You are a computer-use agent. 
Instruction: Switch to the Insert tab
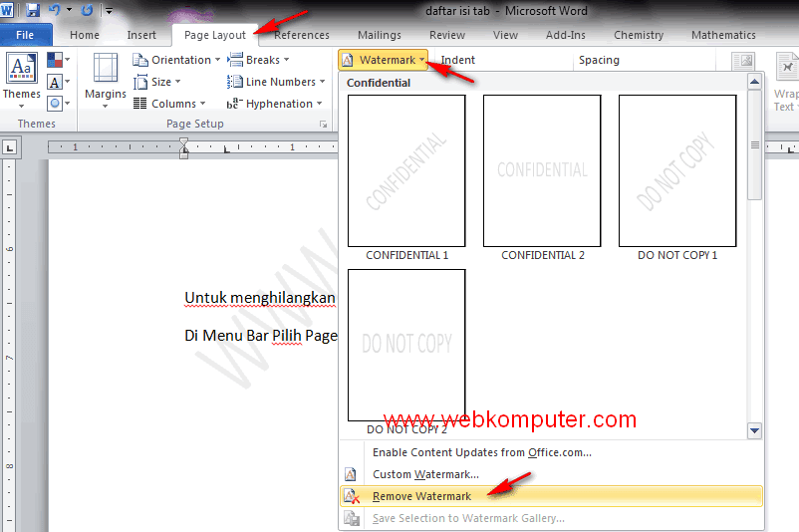tap(141, 35)
